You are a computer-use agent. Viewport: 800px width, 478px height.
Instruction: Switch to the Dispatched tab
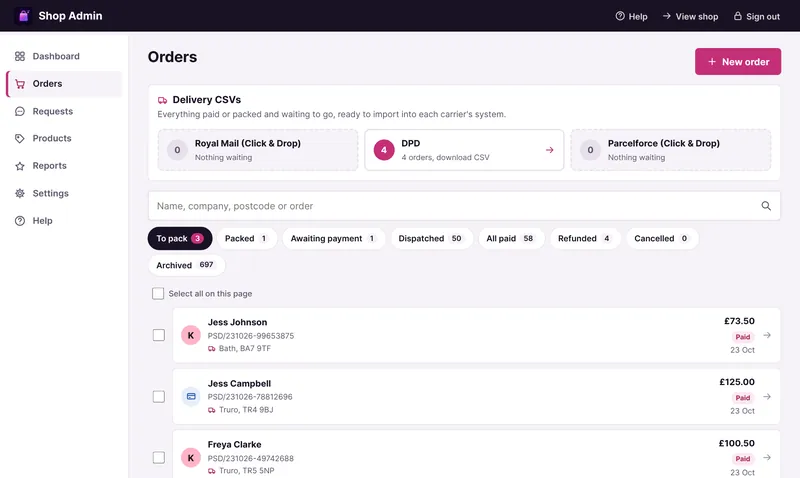[x=431, y=238]
